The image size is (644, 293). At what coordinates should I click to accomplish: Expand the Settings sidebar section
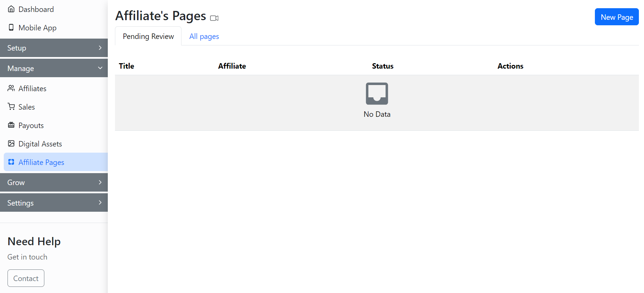(x=54, y=203)
